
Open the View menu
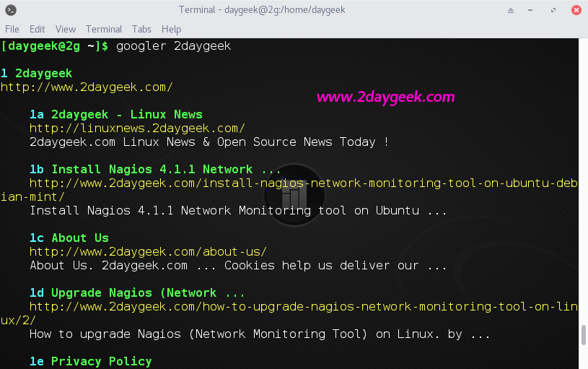(x=65, y=30)
